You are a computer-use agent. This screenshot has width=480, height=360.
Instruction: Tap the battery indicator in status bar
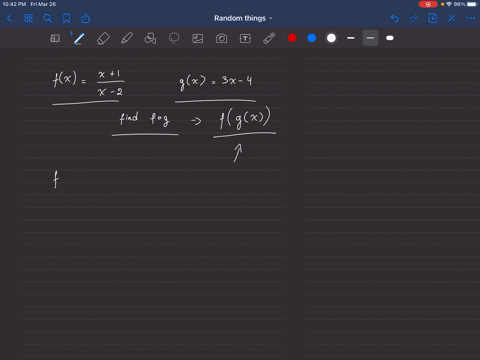472,4
